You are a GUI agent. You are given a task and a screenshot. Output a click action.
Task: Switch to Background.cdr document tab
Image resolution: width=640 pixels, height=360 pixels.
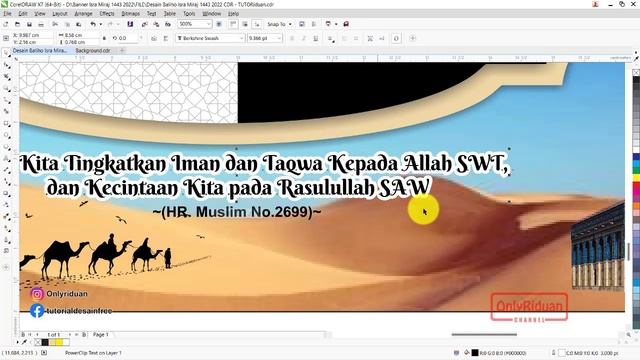point(93,51)
